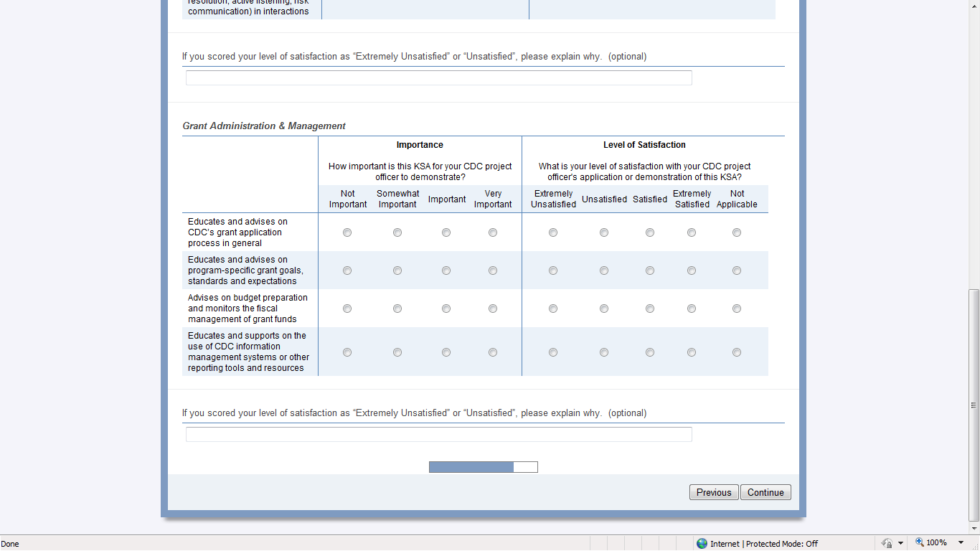This screenshot has width=980, height=551.
Task: Click the Previous button
Action: pyautogui.click(x=714, y=492)
